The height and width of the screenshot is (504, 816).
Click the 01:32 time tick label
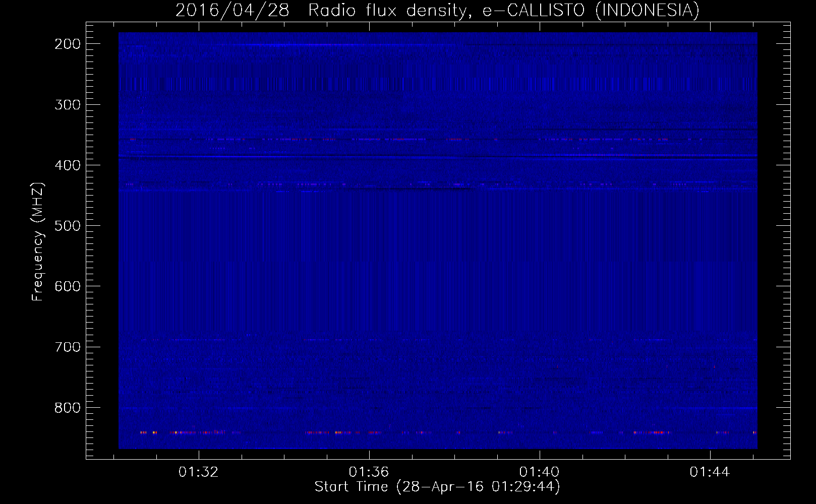199,472
